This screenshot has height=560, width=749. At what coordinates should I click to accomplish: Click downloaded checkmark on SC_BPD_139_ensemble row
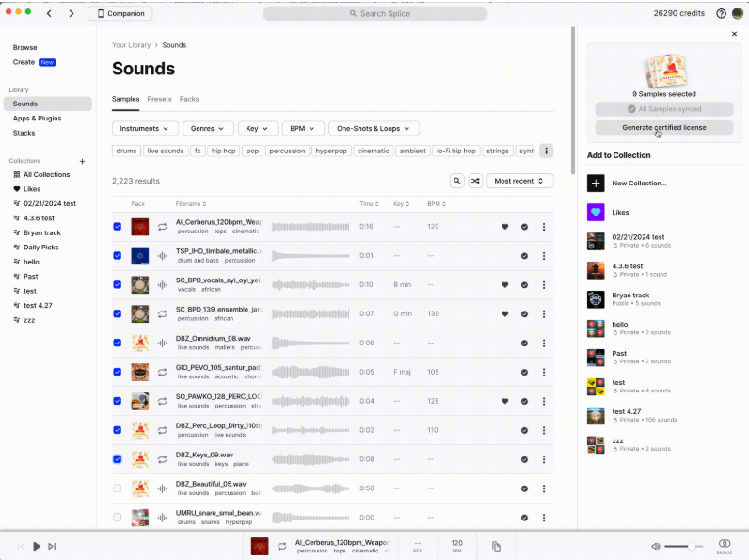click(524, 314)
